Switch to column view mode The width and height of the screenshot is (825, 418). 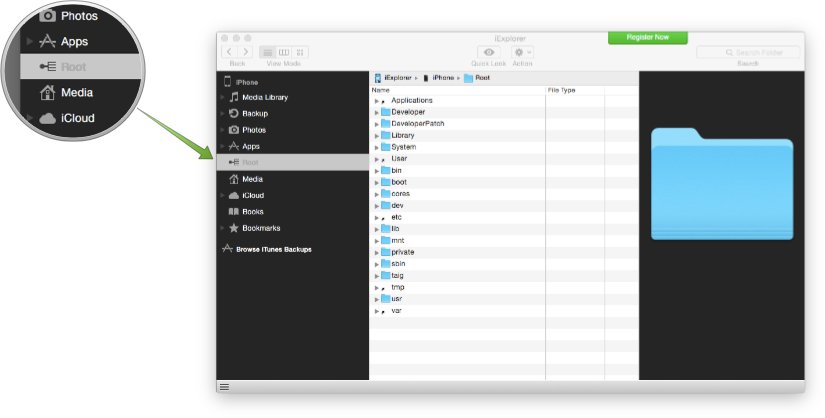click(x=284, y=52)
